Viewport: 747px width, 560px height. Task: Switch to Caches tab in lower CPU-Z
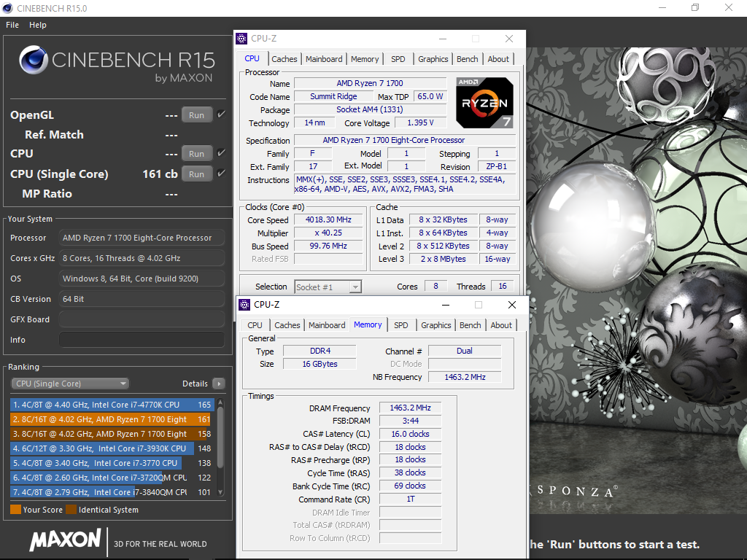[287, 325]
